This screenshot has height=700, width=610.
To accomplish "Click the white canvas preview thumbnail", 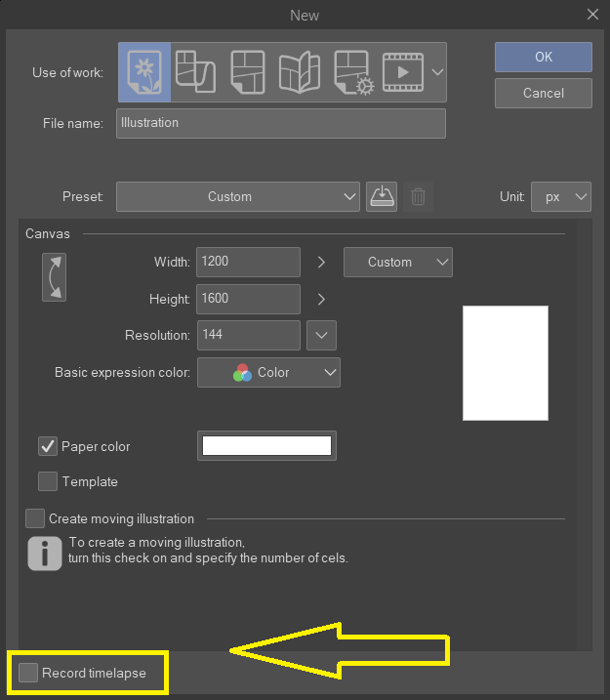I will (506, 363).
